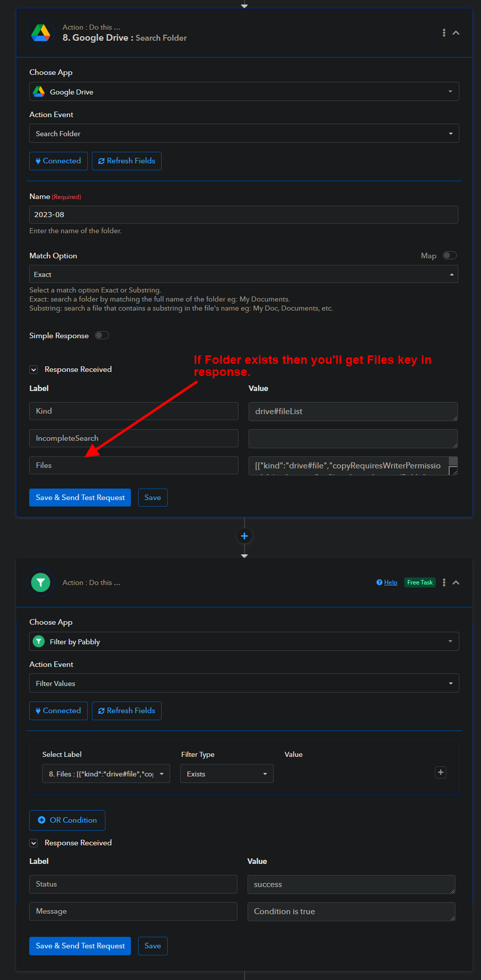Image resolution: width=481 pixels, height=980 pixels.
Task: Click the IncompleteSearch label field
Action: point(134,438)
